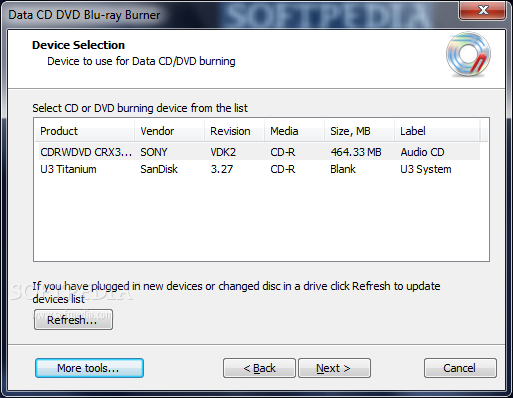Click the Blank size cell
The height and width of the screenshot is (398, 513).
click(343, 169)
